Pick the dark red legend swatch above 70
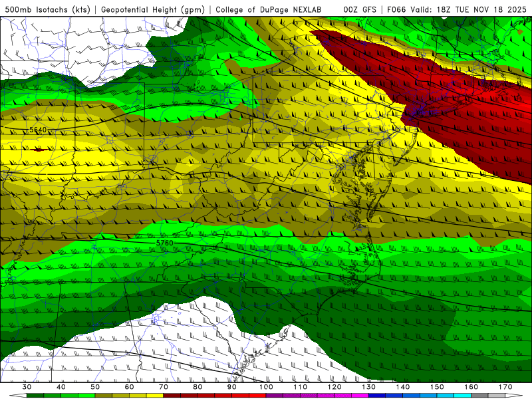Image resolution: width=532 pixels, height=399 pixels. tap(172, 396)
